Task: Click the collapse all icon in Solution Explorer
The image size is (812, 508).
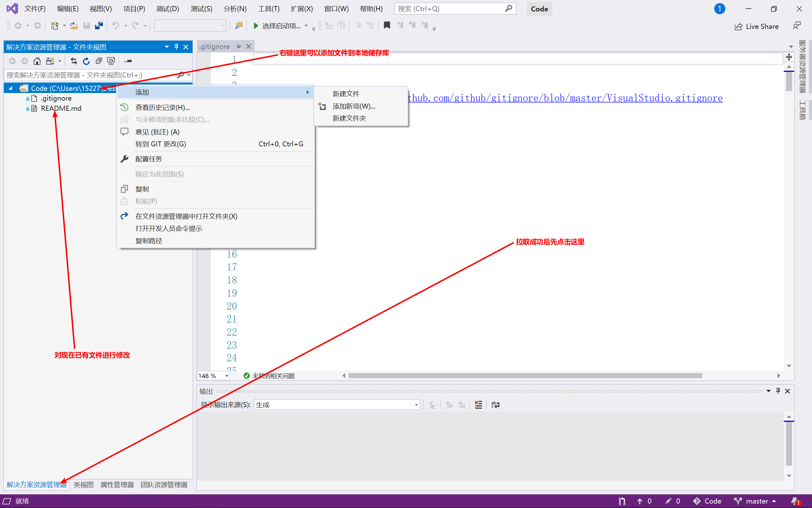Action: click(x=99, y=61)
